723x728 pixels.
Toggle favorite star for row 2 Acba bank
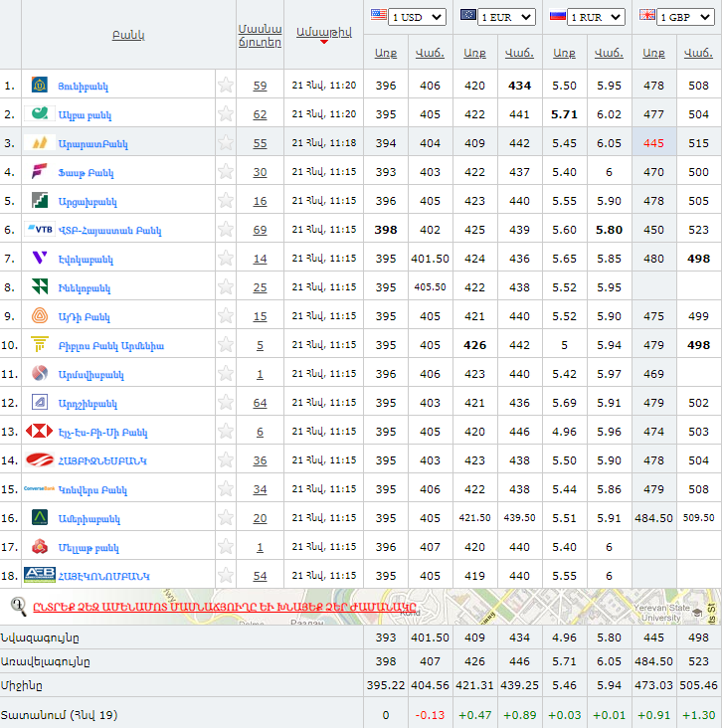tap(226, 113)
